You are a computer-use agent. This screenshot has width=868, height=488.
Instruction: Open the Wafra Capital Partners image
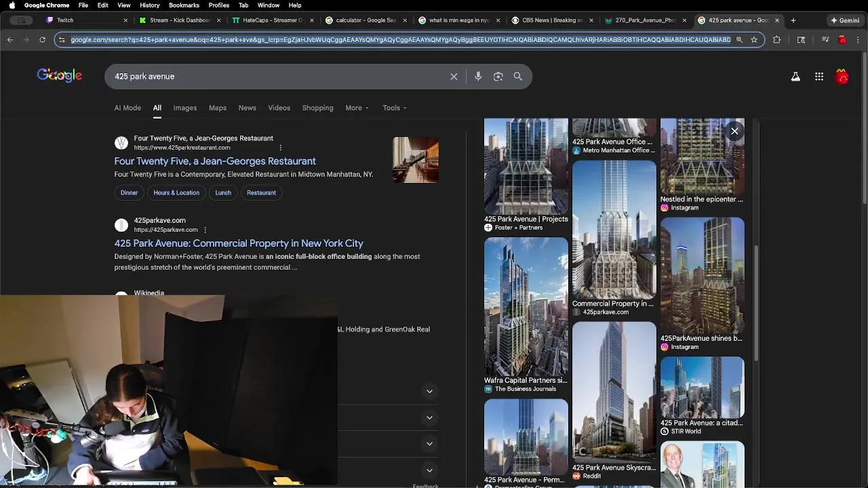pyautogui.click(x=526, y=306)
